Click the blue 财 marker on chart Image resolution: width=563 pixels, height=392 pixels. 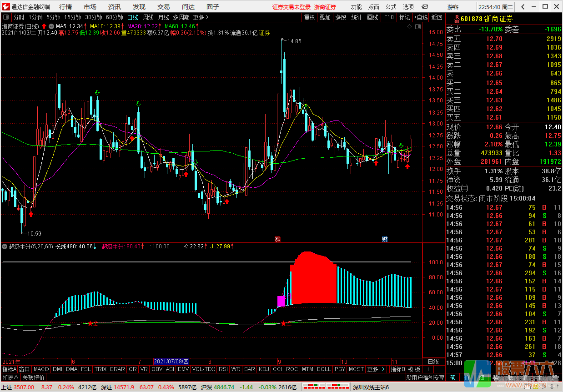[384, 239]
